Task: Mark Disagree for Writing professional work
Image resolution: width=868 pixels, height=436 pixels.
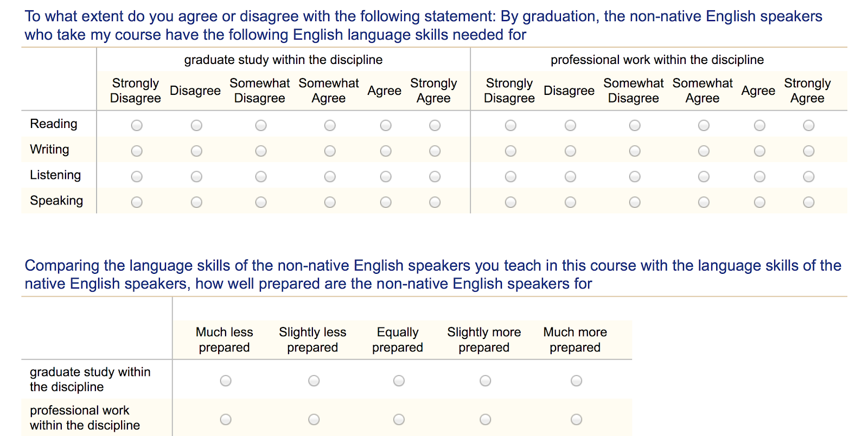Action: coord(570,151)
